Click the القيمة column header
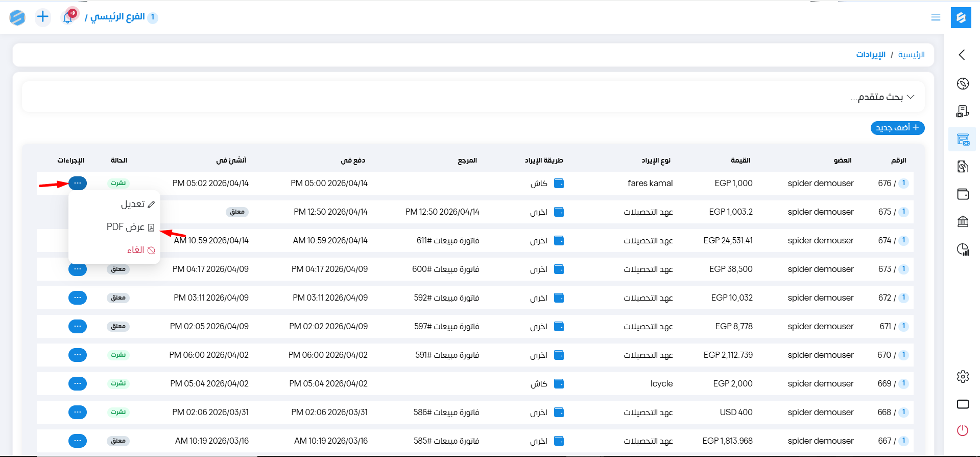This screenshot has width=980, height=457. (740, 161)
